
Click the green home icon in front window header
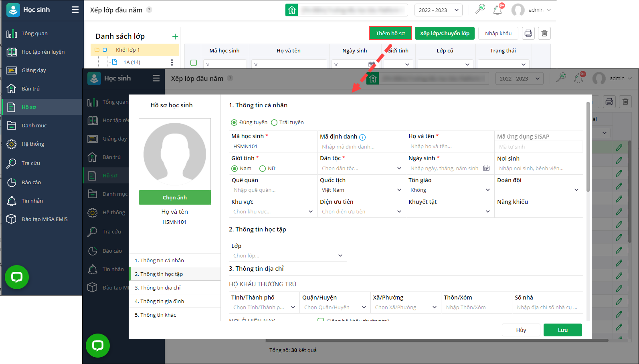click(373, 78)
